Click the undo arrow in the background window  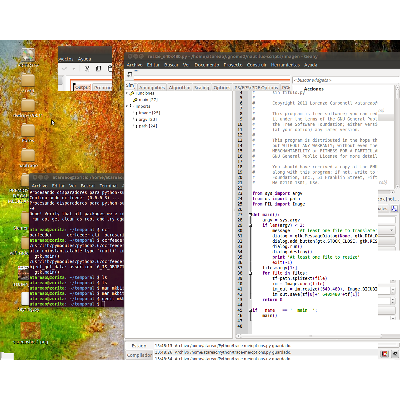pos(65,69)
